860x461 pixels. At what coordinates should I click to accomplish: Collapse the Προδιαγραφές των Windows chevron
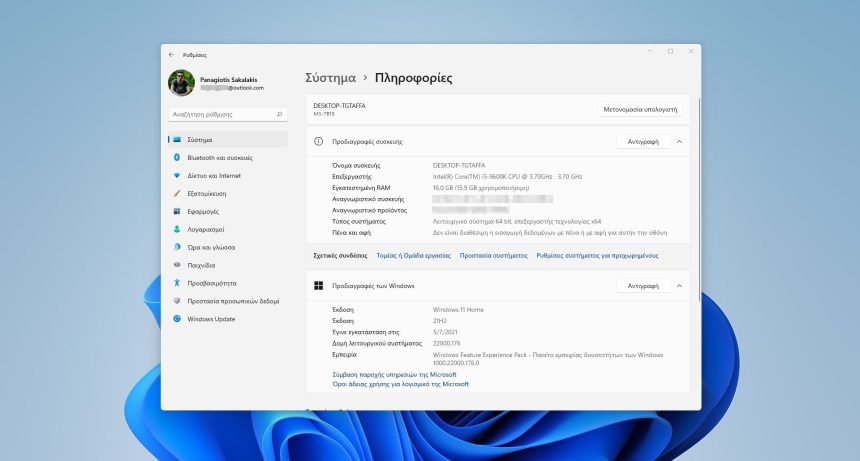[x=680, y=286]
